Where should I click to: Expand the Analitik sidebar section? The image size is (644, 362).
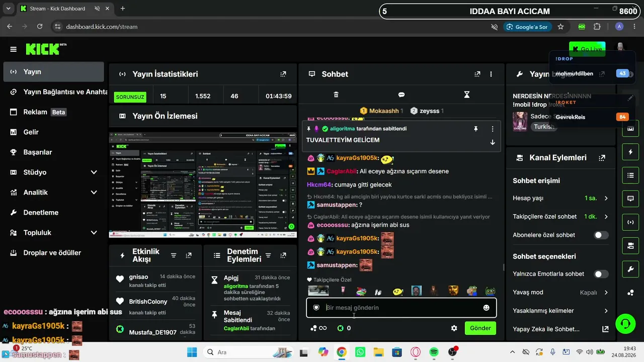point(94,193)
